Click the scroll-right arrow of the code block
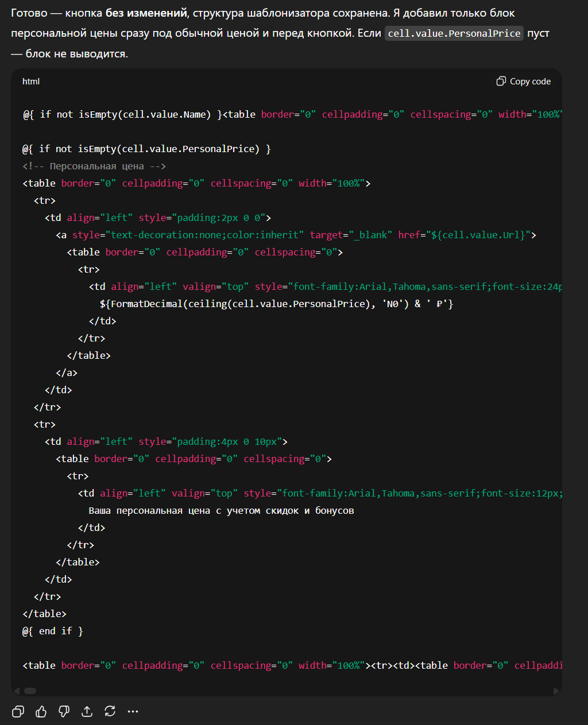The width and height of the screenshot is (588, 725). (556, 691)
